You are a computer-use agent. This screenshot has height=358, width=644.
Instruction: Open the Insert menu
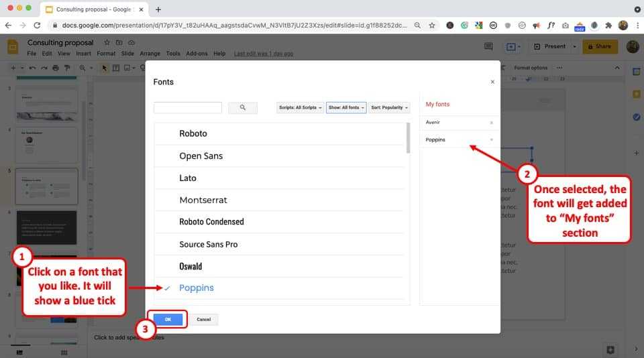pyautogui.click(x=84, y=54)
